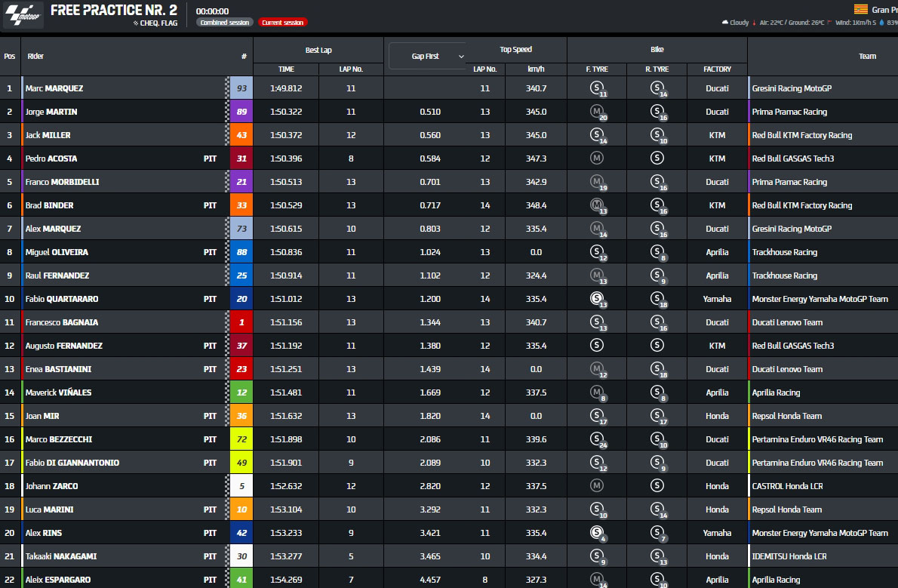Viewport: 898px width, 588px height.
Task: Click the checkered flag icon beside CHEQ. FLAG
Action: 135,23
